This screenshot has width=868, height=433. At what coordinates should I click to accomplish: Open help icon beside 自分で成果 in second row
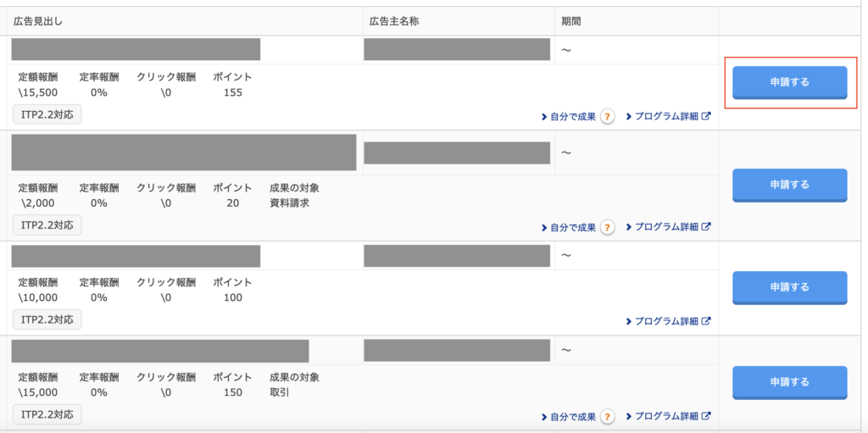[607, 227]
